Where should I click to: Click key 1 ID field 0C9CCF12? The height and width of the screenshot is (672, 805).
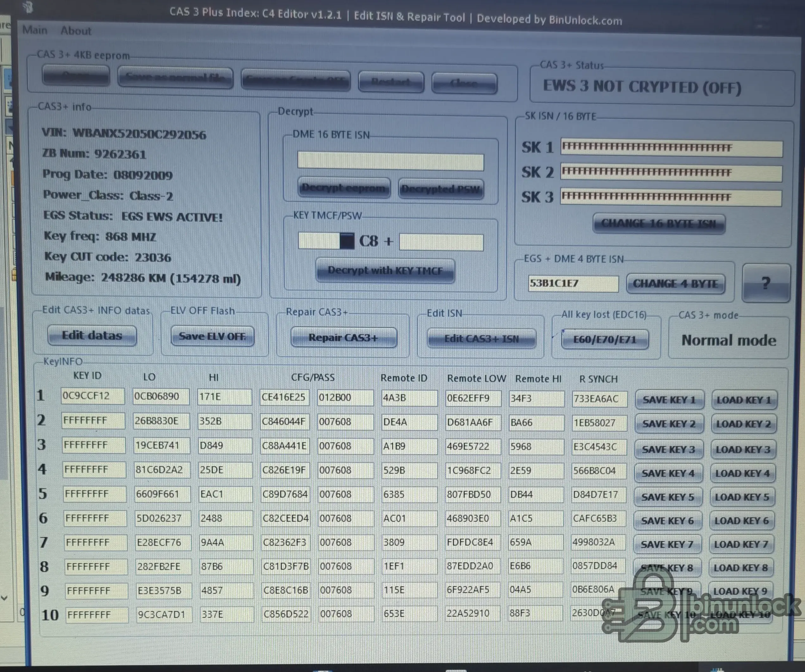(92, 396)
